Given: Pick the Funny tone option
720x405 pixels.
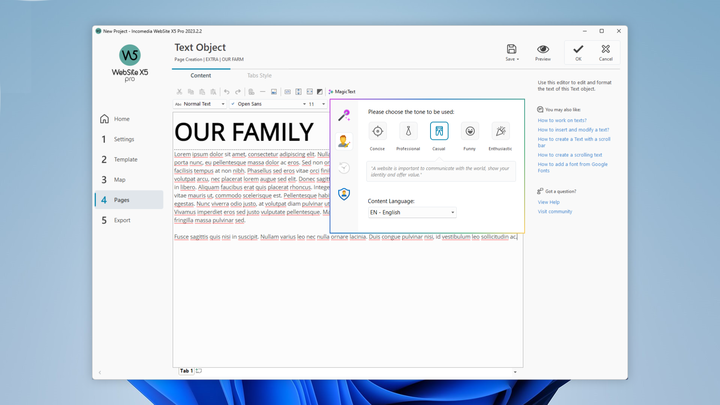Looking at the screenshot, I should coord(470,131).
